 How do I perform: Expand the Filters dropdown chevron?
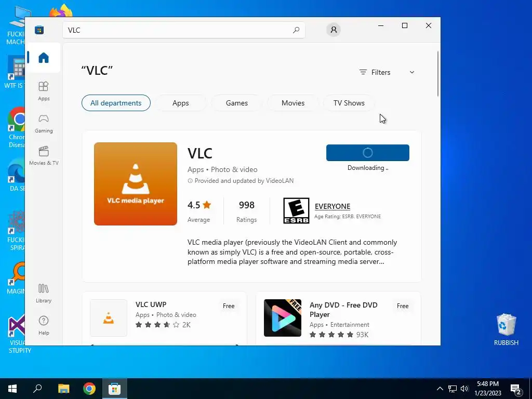coord(412,72)
